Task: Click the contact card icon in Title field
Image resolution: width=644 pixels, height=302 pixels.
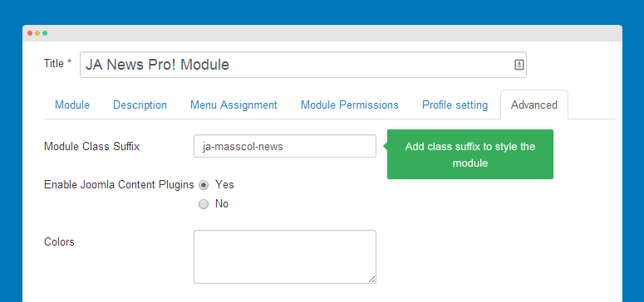Action: point(519,65)
